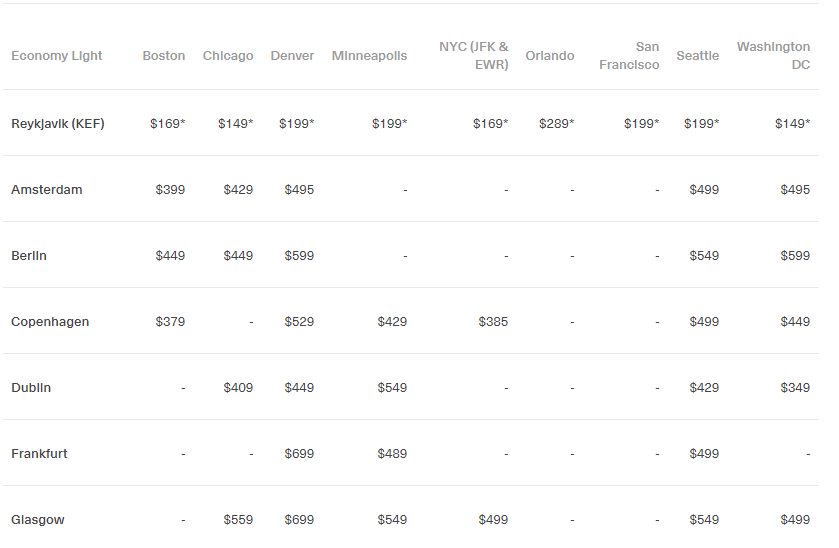
Task: Click the $399 Boston to Amsterdam fare
Action: click(170, 190)
